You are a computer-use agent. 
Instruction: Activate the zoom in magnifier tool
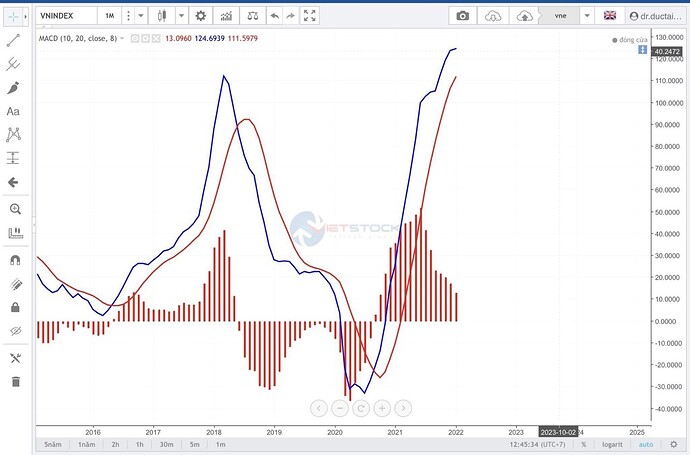click(15, 209)
